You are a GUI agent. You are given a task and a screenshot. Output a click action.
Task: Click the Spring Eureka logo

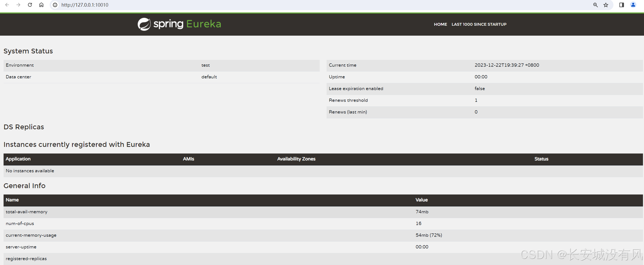pyautogui.click(x=179, y=24)
